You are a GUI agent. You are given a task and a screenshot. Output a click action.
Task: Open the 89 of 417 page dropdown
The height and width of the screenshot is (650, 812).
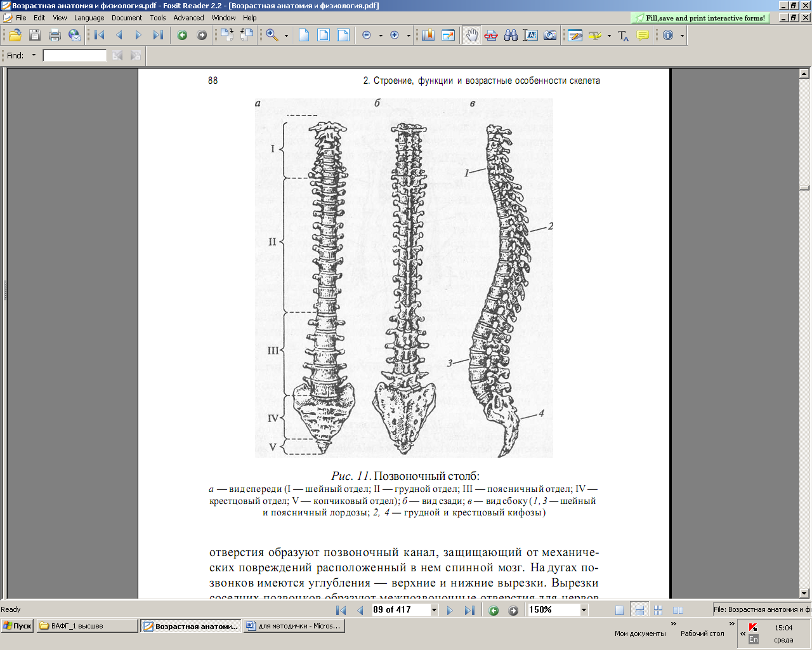click(435, 610)
